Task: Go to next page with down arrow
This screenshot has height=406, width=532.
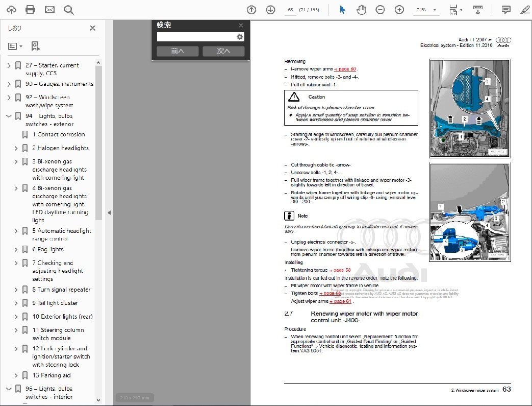Action: pos(270,10)
